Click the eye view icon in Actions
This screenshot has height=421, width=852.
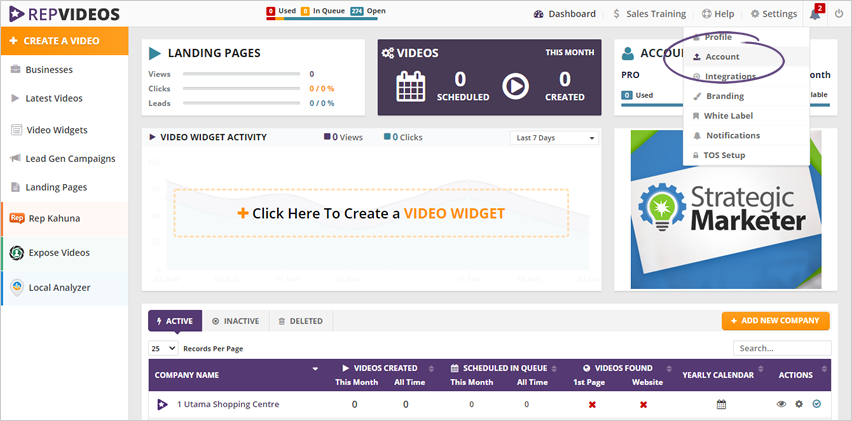click(781, 404)
